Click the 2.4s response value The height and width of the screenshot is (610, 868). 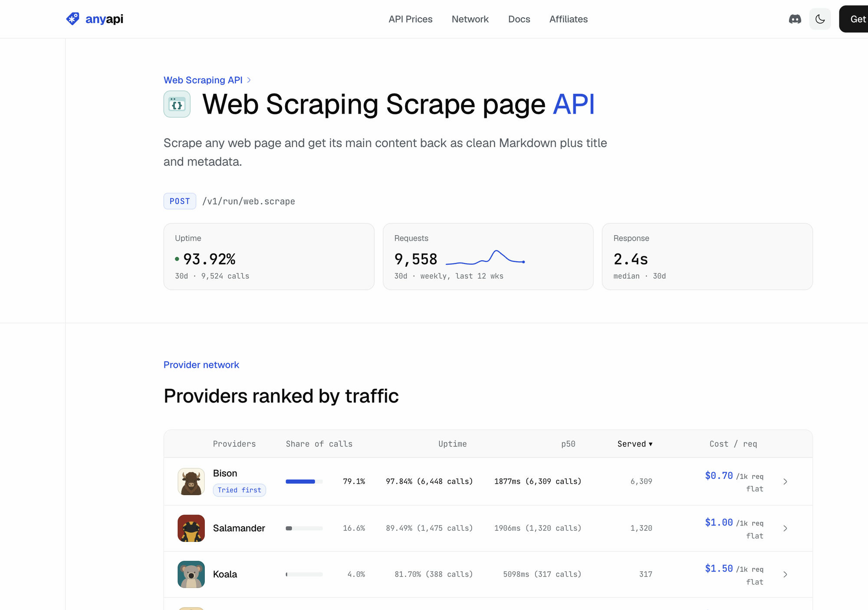coord(630,259)
